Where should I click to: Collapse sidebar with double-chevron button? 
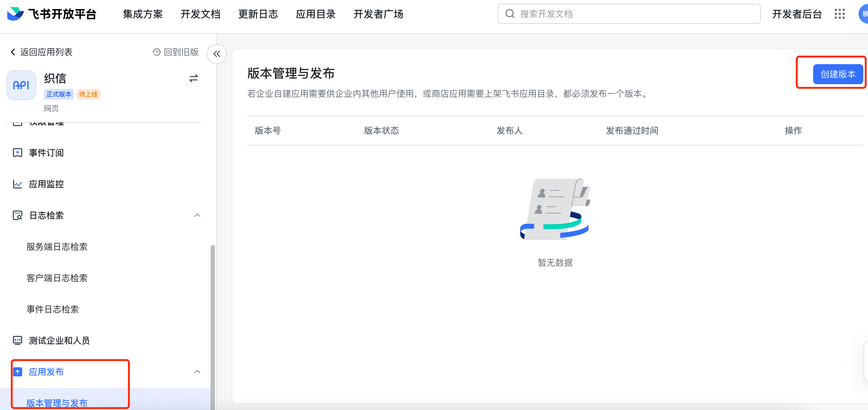point(217,54)
